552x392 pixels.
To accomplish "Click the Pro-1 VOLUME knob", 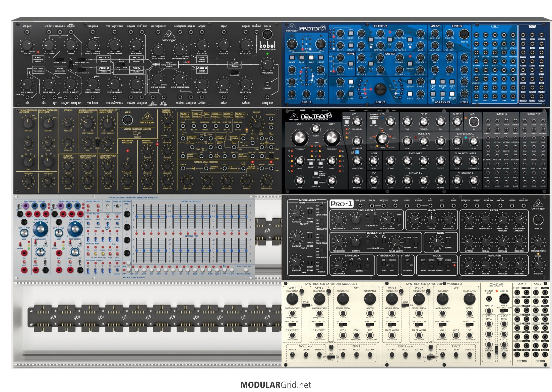I will pyautogui.click(x=538, y=265).
